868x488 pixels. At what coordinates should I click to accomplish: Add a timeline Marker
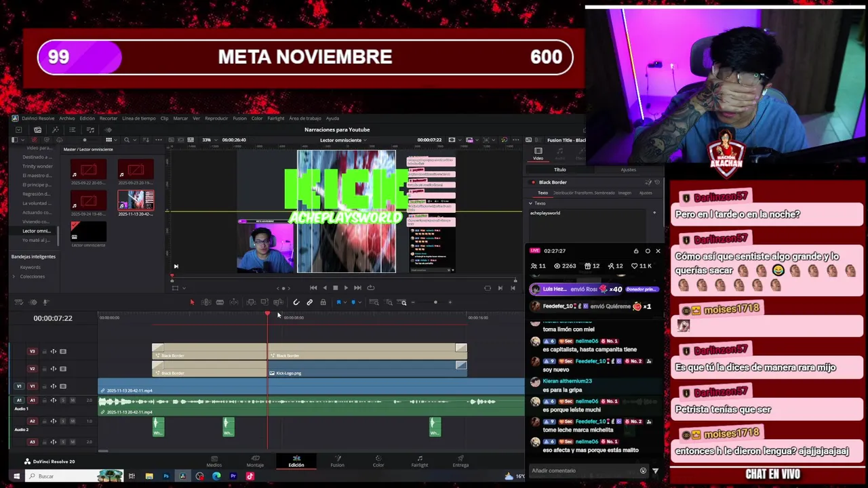[353, 302]
